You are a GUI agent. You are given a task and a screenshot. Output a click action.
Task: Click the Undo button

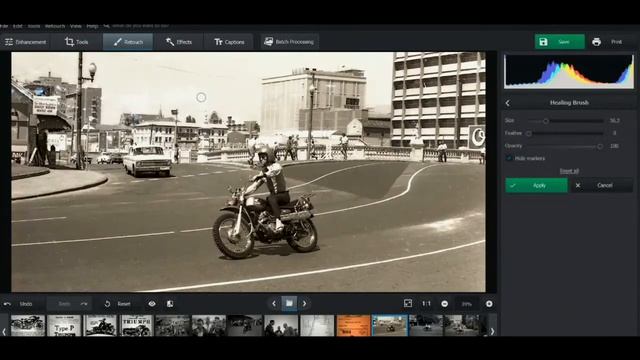coord(18,304)
